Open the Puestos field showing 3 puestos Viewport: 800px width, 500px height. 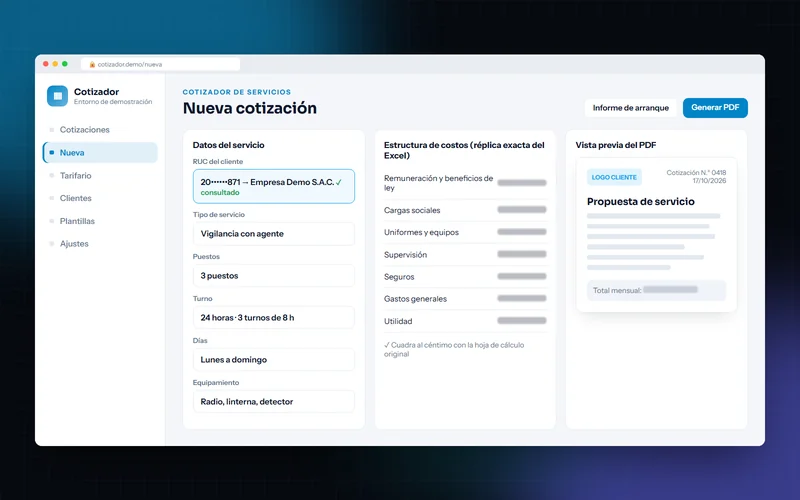coord(273,276)
